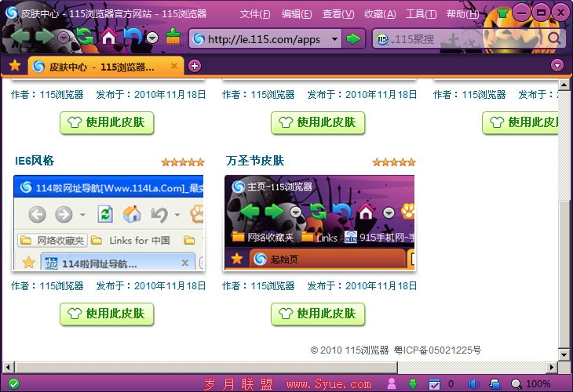Click the blue undo closed tab arrow

[133, 37]
